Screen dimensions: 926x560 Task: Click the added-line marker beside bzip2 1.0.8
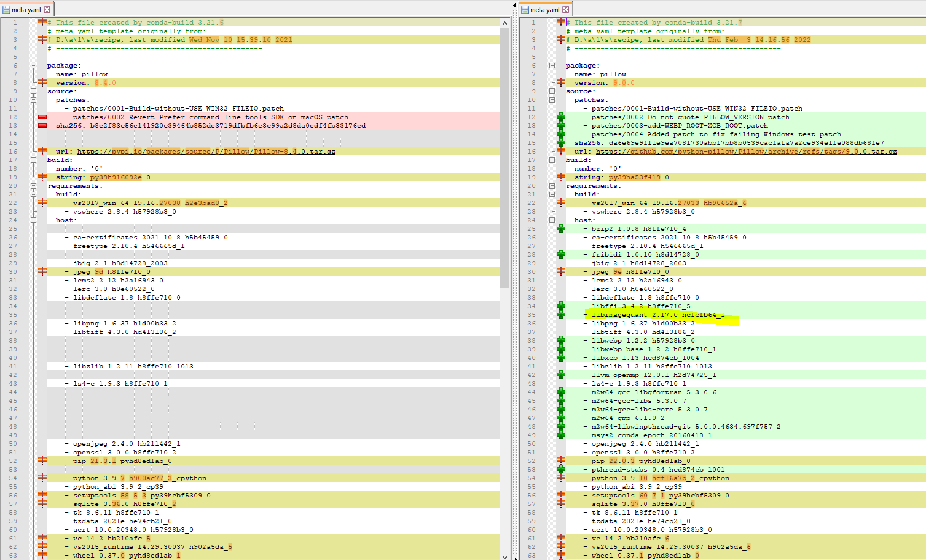(561, 228)
